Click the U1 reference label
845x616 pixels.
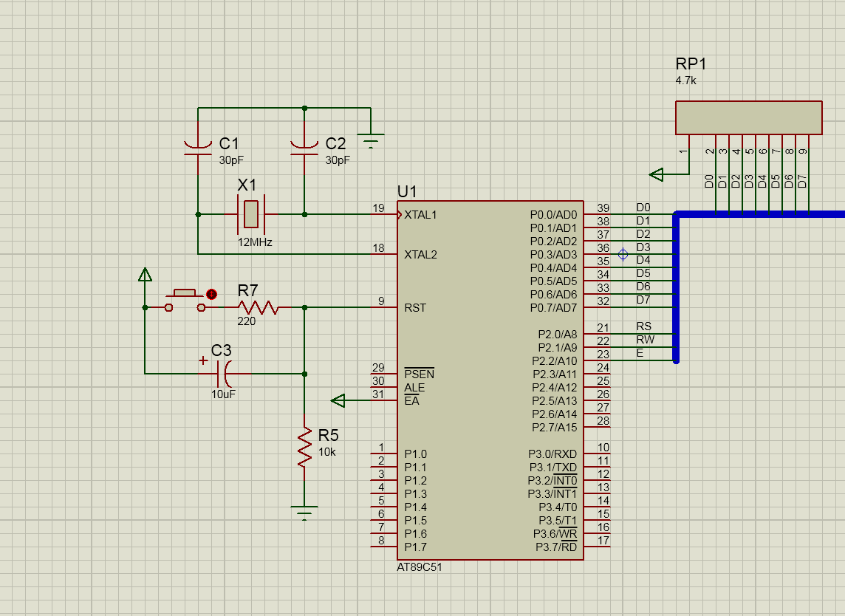407,191
